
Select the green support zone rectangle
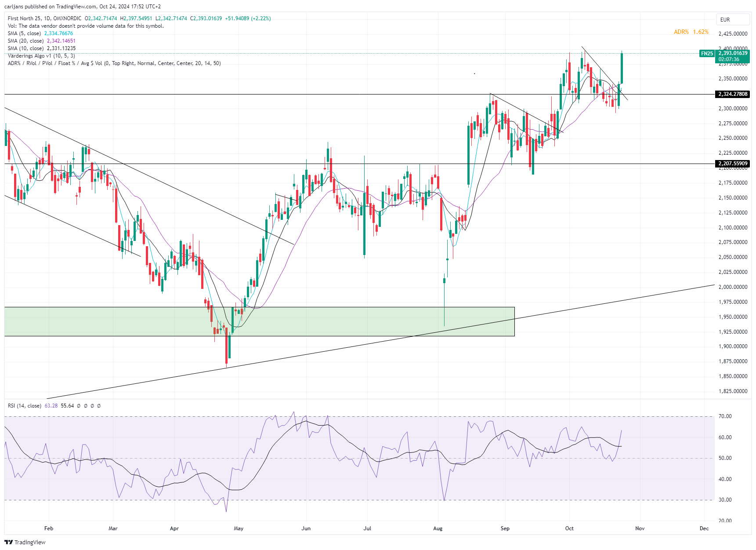tap(259, 321)
